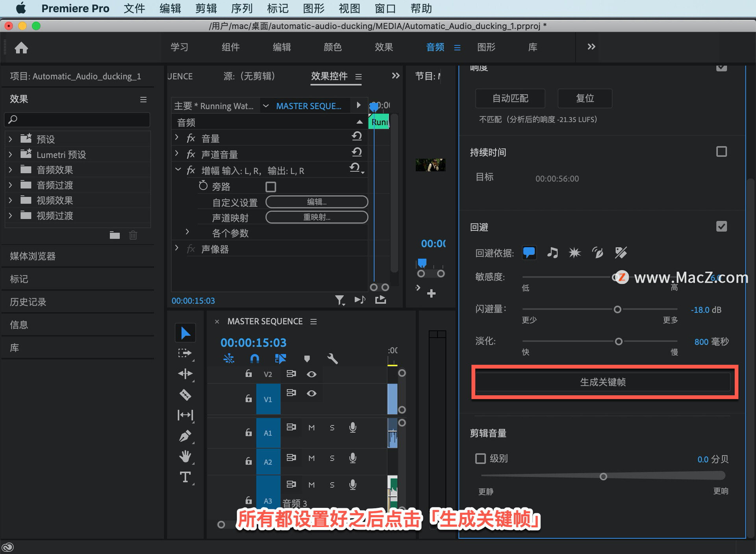The height and width of the screenshot is (554, 756).
Task: Select the Type tool
Action: (185, 477)
